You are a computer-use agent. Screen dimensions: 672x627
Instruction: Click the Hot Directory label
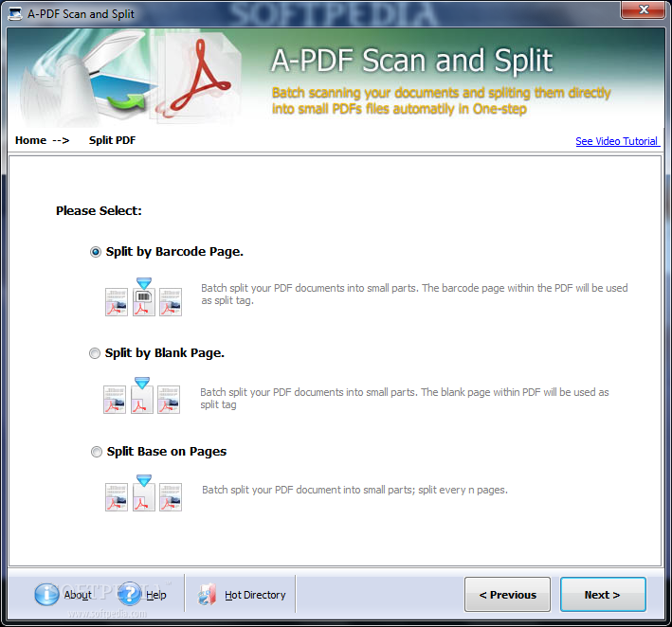[255, 595]
